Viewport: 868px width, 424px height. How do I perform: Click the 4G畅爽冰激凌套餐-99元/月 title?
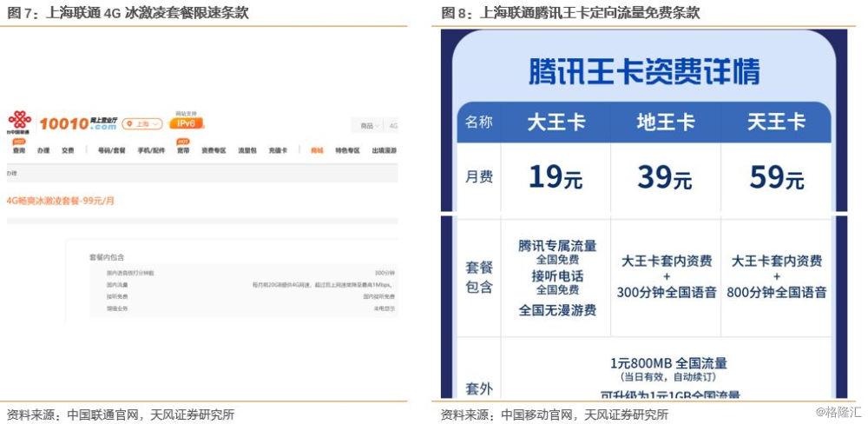tap(61, 201)
